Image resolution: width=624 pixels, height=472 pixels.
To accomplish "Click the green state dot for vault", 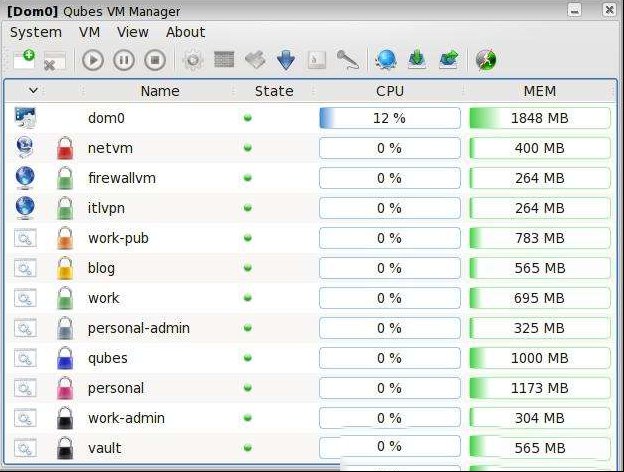I will pyautogui.click(x=248, y=448).
